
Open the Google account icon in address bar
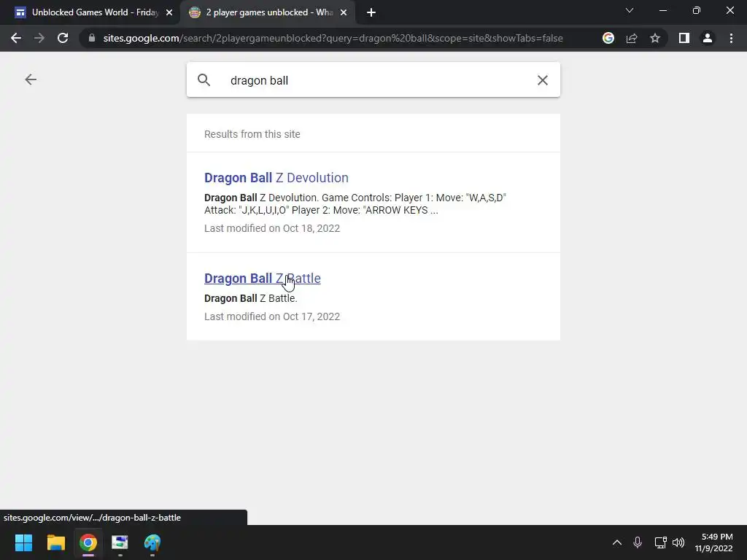608,38
